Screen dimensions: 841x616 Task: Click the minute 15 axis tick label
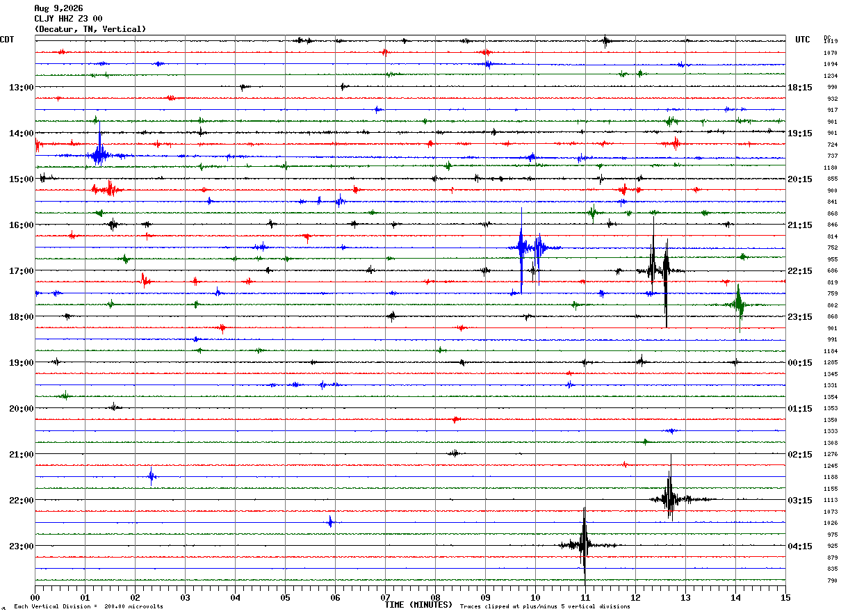(785, 597)
